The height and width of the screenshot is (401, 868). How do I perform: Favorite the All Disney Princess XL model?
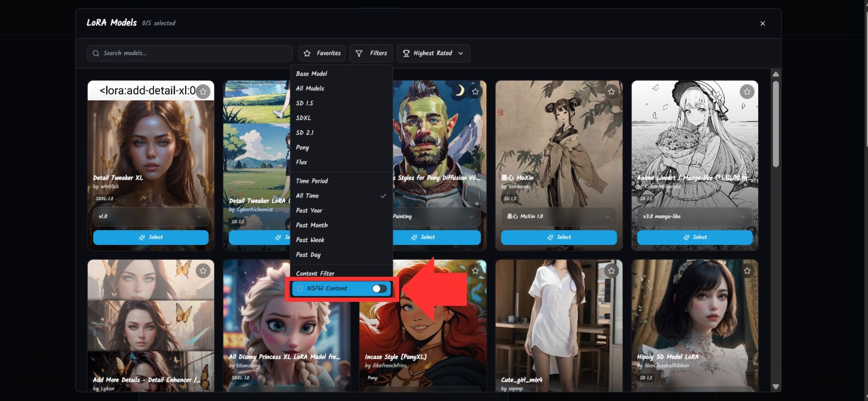[339, 270]
